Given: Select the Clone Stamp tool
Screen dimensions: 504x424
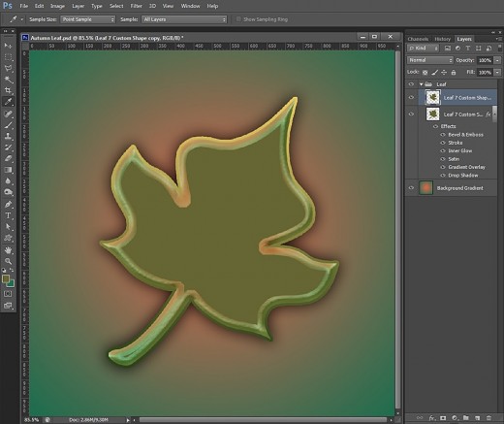Looking at the screenshot, I should 8,136.
